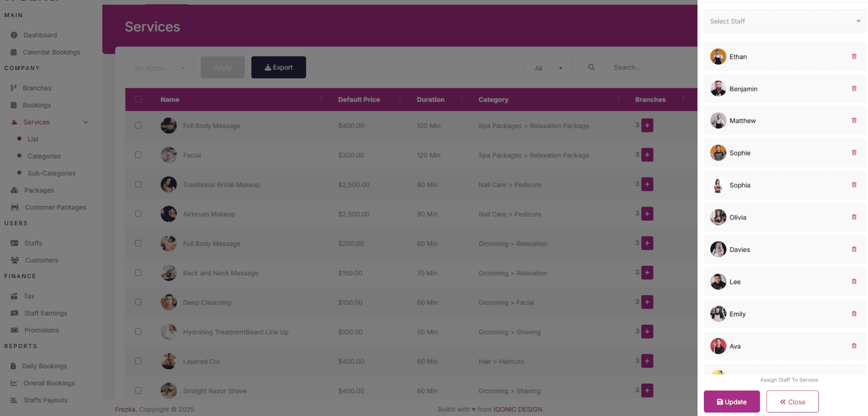Viewport: 868px width, 416px height.
Task: Check the Full Body Massage row checkbox
Action: [x=138, y=125]
